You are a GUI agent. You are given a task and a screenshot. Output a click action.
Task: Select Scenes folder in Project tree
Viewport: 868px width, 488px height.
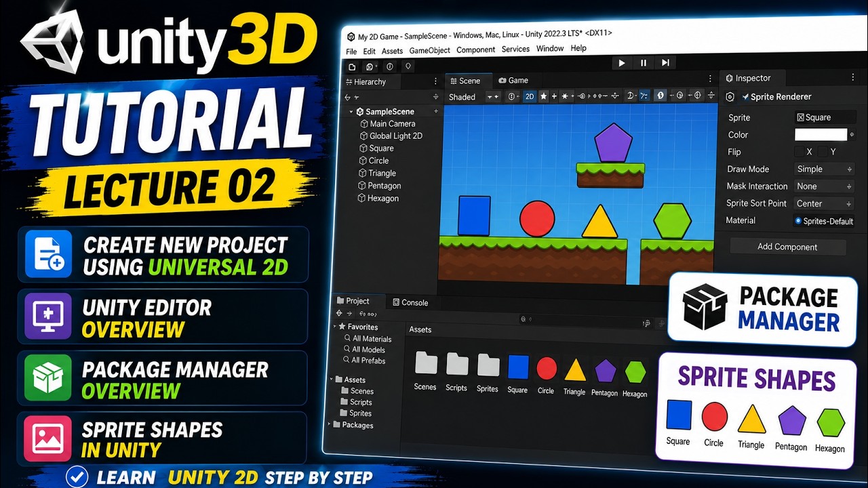357,391
